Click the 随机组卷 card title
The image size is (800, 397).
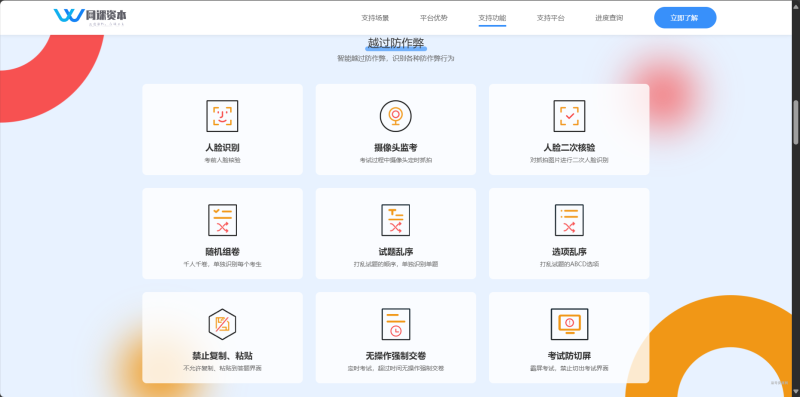pyautogui.click(x=222, y=252)
